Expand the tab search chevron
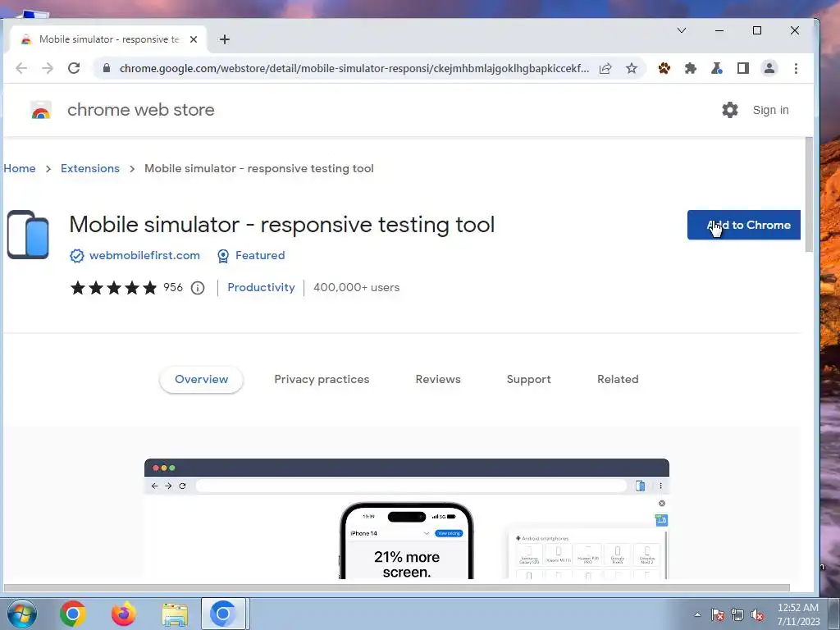The image size is (840, 630). click(x=682, y=30)
